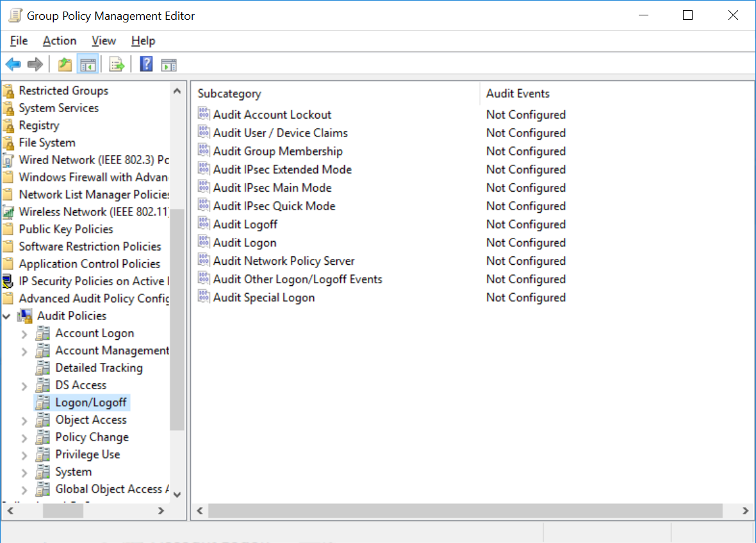
Task: Click the Group Policy Management Editor title bar icon
Action: tap(14, 15)
